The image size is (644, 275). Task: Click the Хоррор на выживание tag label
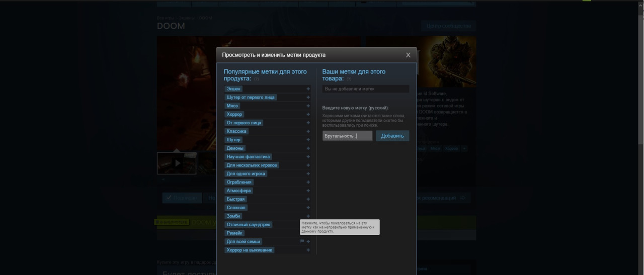250,250
